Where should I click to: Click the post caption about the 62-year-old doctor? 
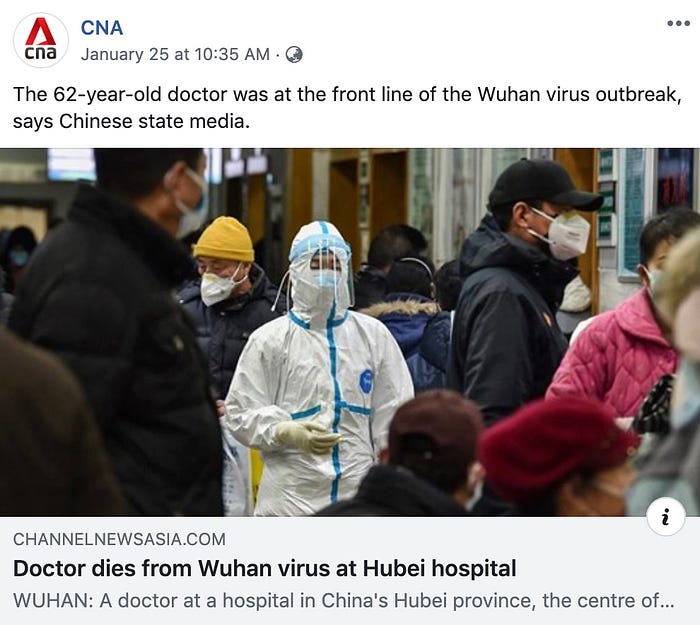point(347,108)
